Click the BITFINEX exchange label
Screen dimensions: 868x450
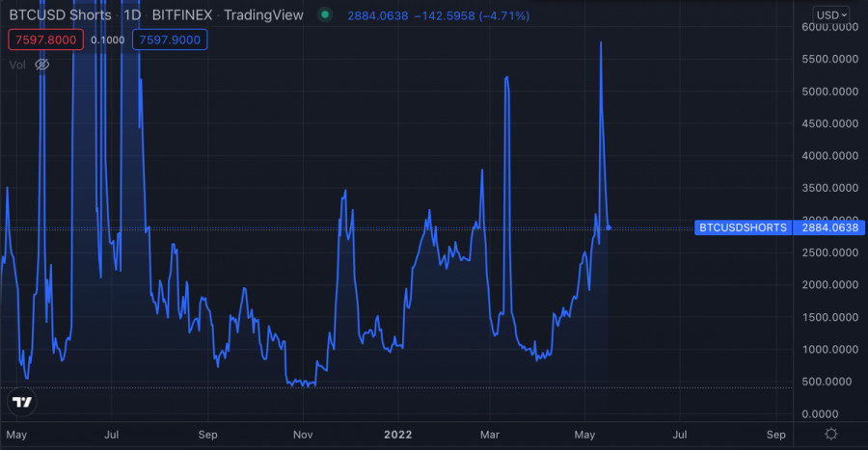click(x=182, y=14)
